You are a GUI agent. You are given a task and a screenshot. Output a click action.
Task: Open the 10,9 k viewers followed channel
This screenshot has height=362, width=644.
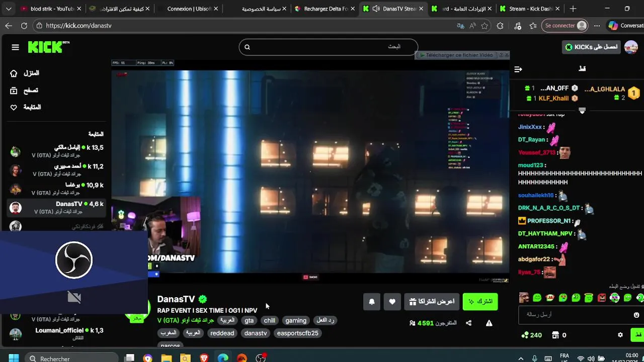click(56, 189)
